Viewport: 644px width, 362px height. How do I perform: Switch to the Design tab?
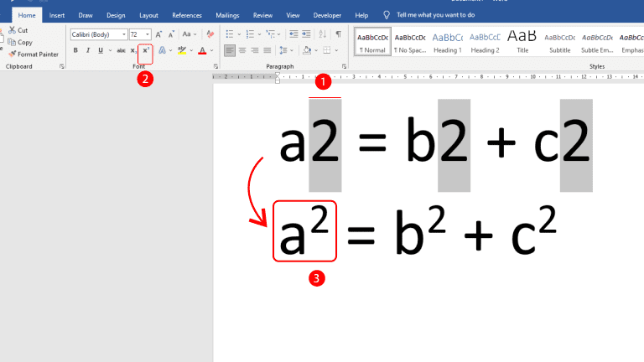click(116, 15)
